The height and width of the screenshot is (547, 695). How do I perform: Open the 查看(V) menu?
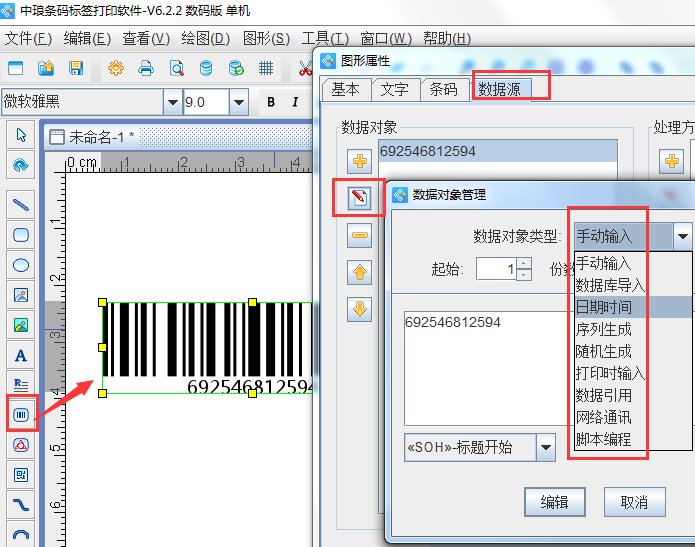(x=146, y=39)
